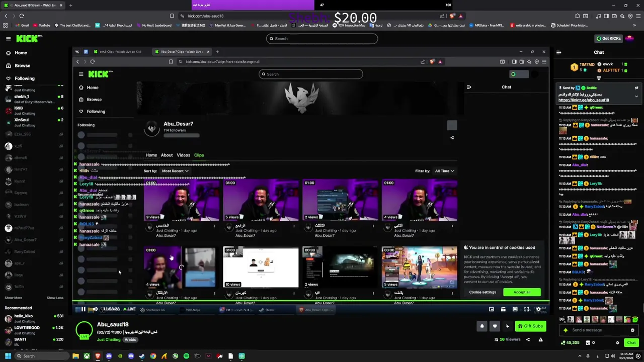
Task: Open the Filter by All Time dropdown
Action: 444,171
